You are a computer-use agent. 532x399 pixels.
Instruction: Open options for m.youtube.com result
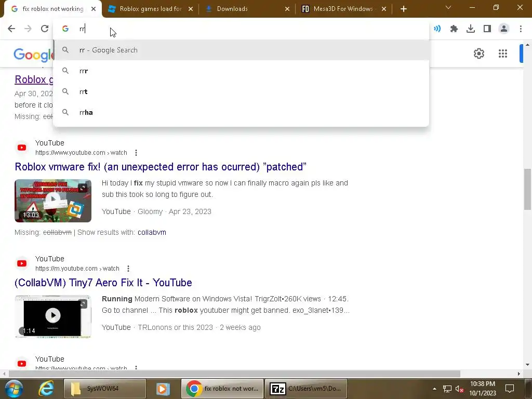[128, 269]
